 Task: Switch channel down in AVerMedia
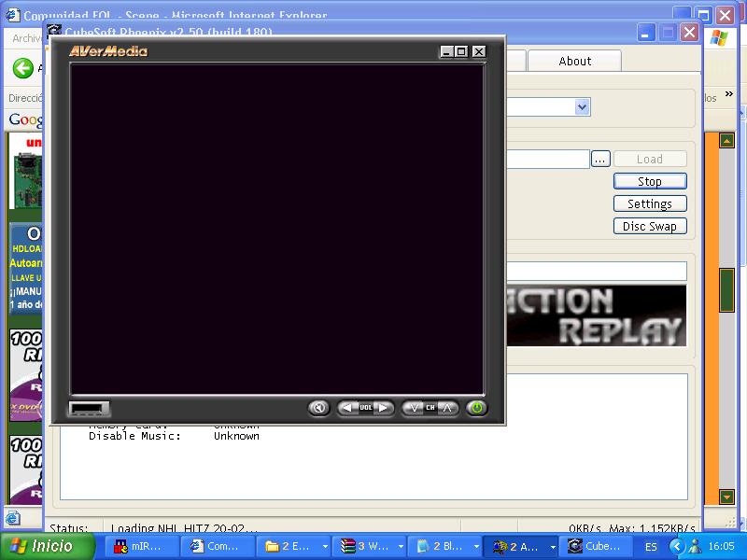(414, 408)
